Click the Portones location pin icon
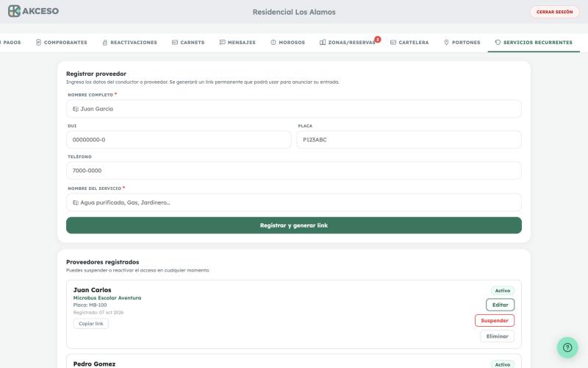Screen dimensions: 588x368 click(446, 43)
